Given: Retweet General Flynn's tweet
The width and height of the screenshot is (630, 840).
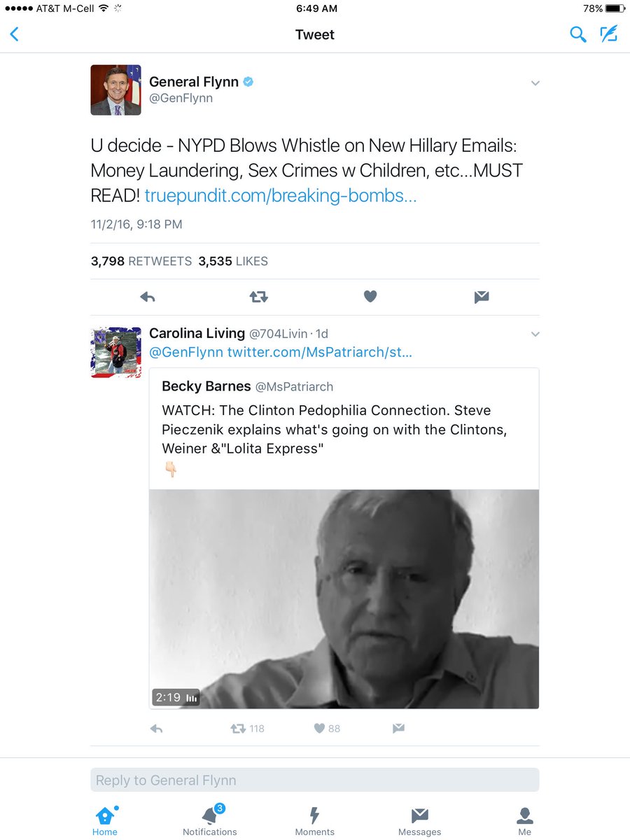Looking at the screenshot, I should 259,297.
